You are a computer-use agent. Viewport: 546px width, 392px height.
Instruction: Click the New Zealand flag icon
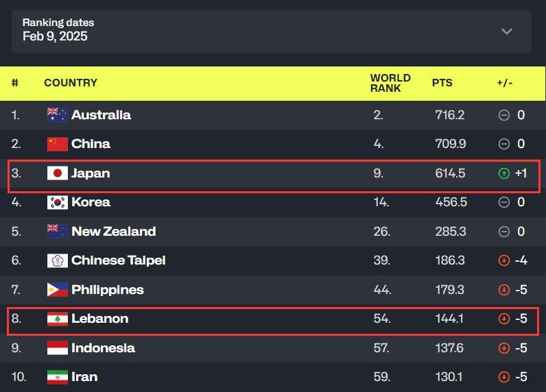coord(57,232)
